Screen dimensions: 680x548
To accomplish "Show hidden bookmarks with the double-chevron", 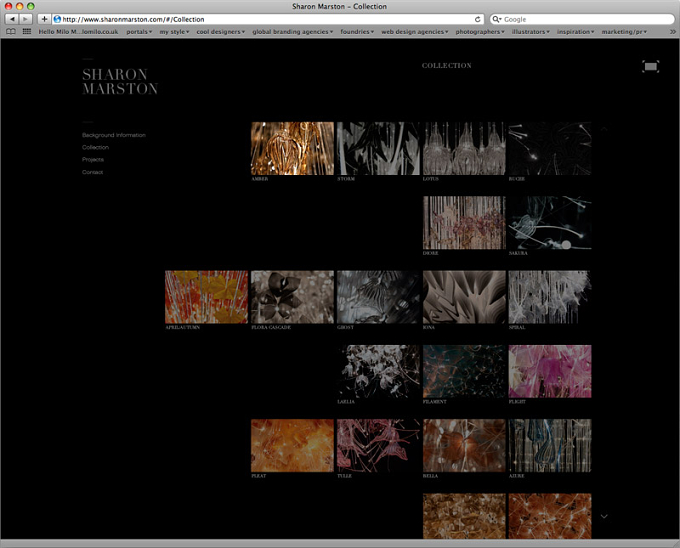I will point(673,32).
